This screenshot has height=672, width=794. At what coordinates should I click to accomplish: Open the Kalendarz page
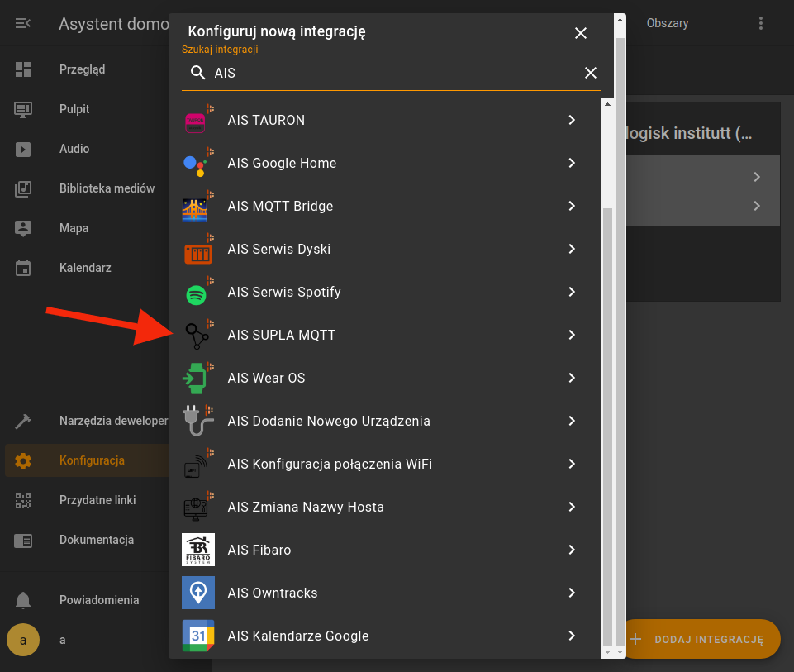87,268
